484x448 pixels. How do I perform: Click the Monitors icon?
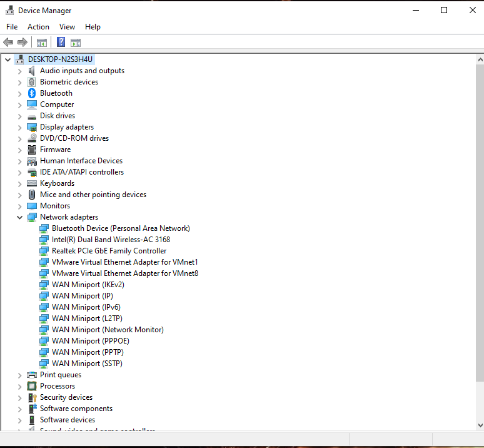coord(32,206)
